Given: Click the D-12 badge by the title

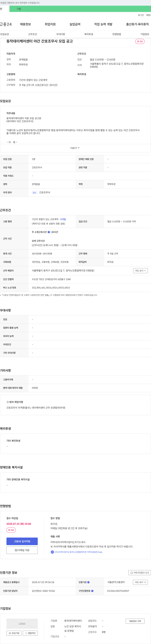Looking at the screenshot, I should click(x=140, y=42).
